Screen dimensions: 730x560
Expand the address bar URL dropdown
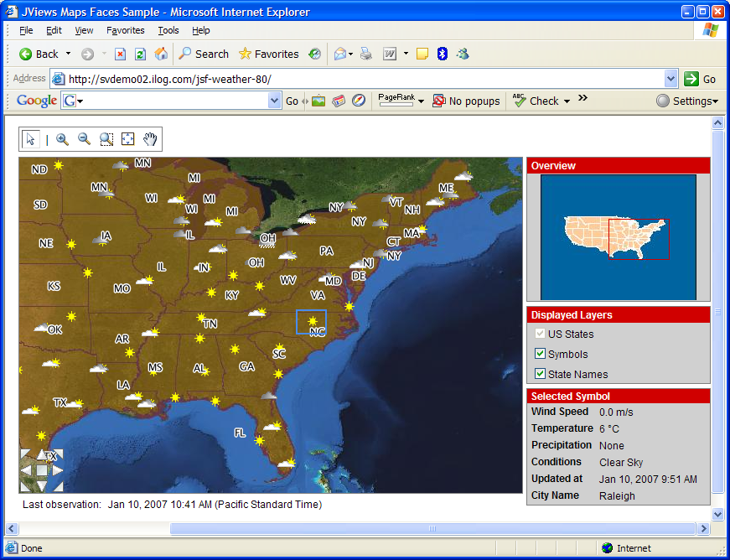(670, 79)
